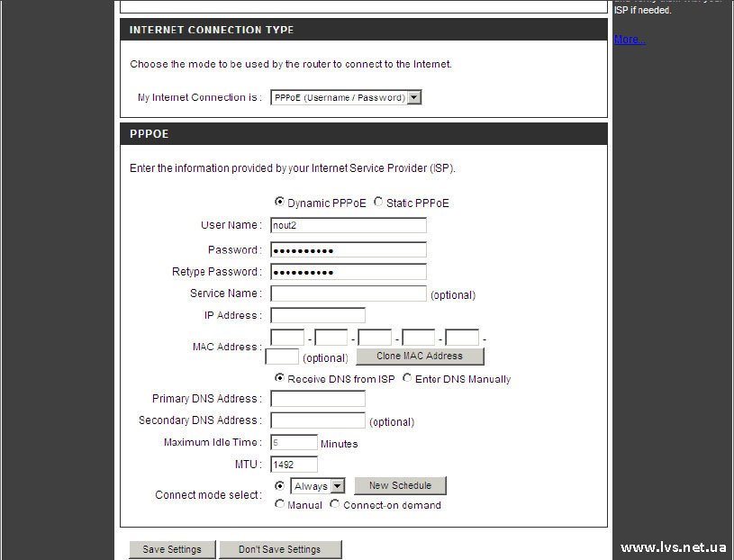
Task: Select Enter DNS Manually option
Action: pos(407,378)
